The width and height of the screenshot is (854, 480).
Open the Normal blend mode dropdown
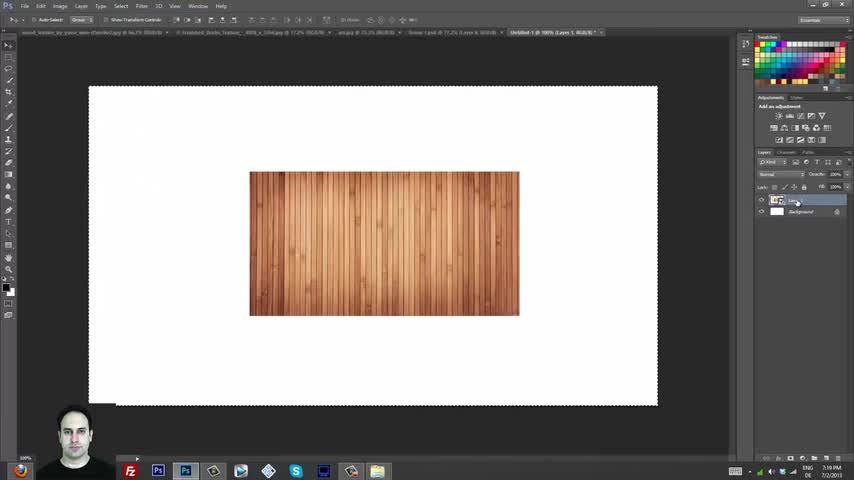(x=781, y=174)
